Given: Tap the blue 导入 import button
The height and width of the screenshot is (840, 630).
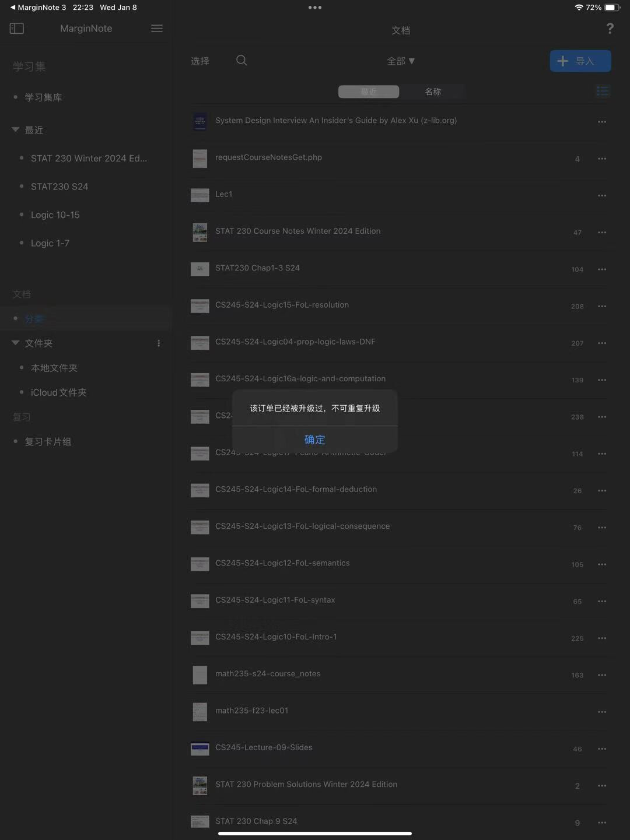Looking at the screenshot, I should pos(580,61).
